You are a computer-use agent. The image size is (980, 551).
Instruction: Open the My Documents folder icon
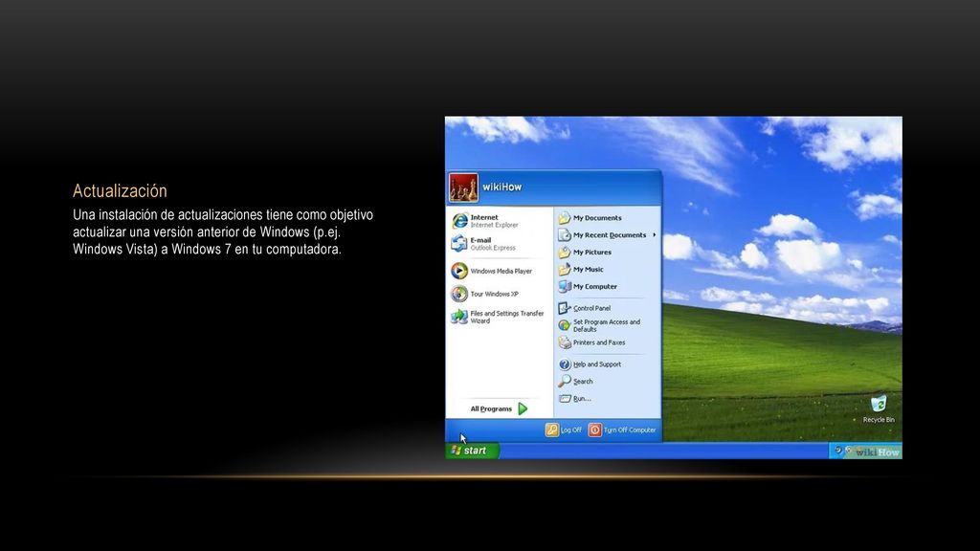point(565,217)
